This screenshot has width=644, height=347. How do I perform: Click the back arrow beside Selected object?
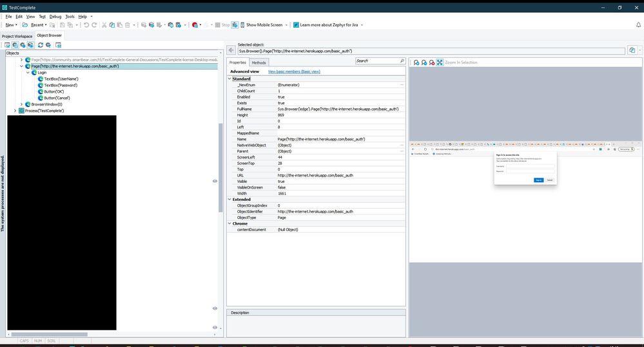tap(231, 50)
